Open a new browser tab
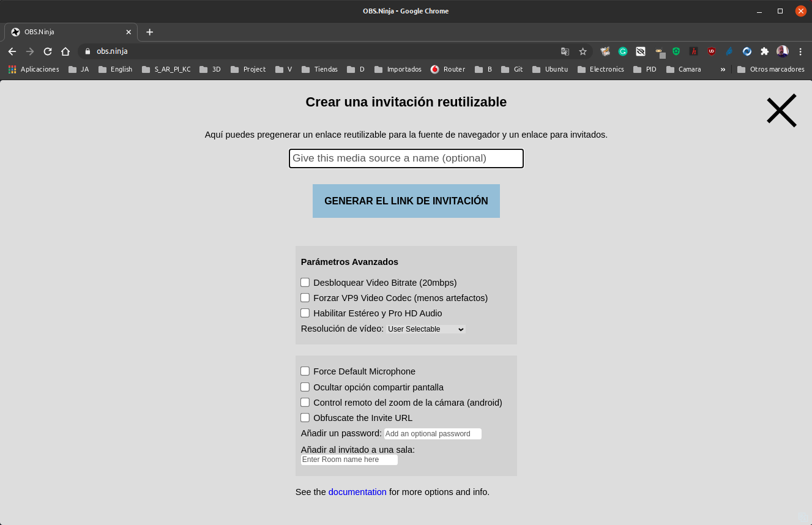The width and height of the screenshot is (812, 525). [x=150, y=32]
